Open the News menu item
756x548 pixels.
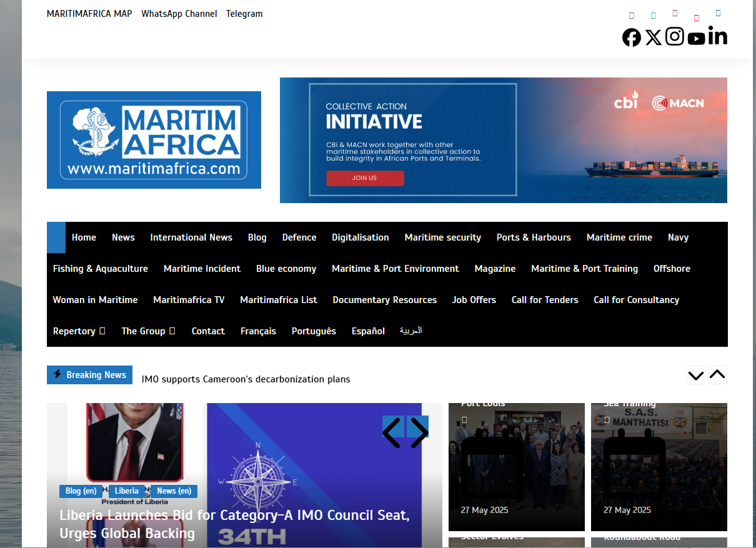(123, 237)
